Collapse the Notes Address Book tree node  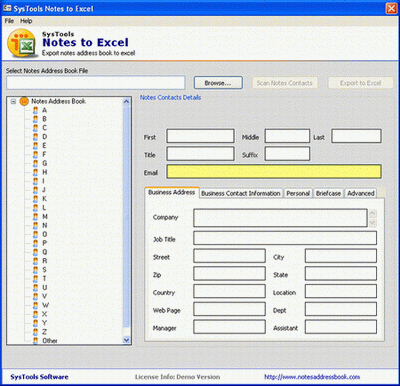[x=13, y=101]
